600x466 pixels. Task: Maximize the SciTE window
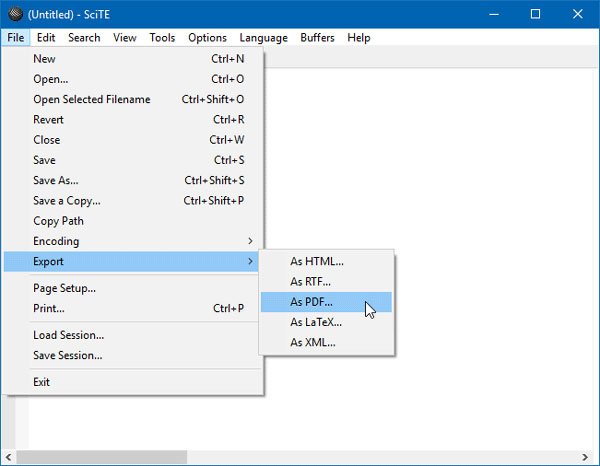[x=535, y=14]
